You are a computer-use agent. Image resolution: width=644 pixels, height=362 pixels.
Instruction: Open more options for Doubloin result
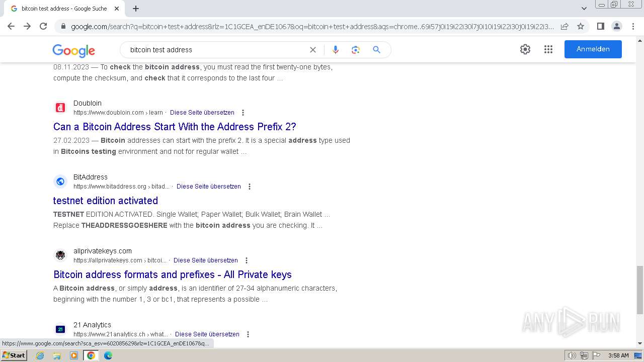[243, 113]
